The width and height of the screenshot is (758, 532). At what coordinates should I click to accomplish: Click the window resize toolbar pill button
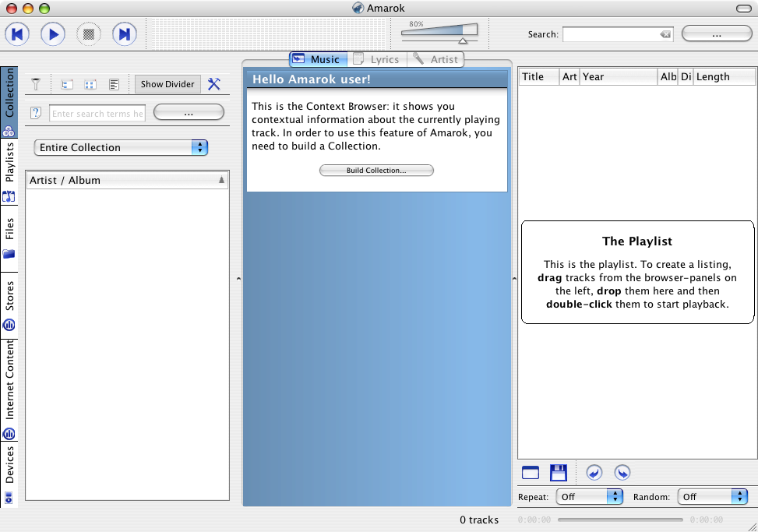coord(743,9)
